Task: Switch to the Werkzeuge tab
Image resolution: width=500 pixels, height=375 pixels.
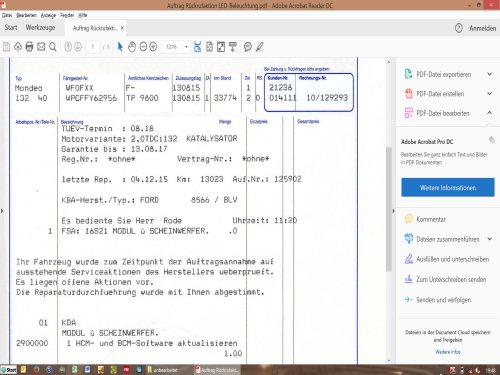Action: [x=40, y=28]
